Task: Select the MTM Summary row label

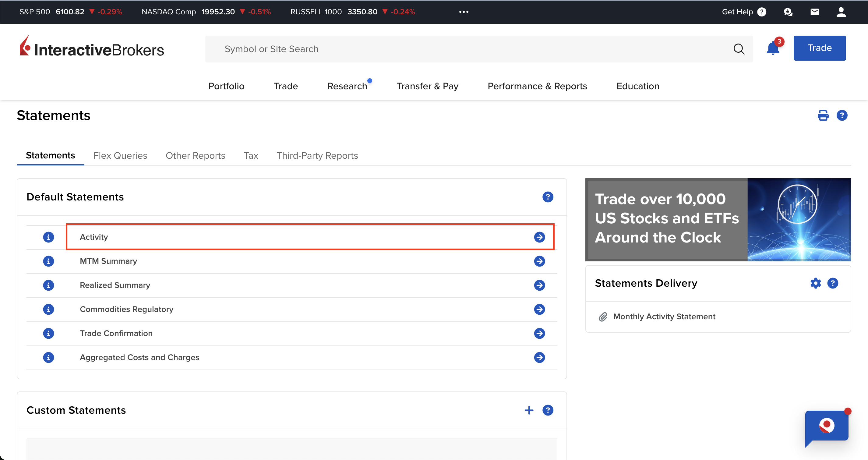Action: [x=108, y=261]
